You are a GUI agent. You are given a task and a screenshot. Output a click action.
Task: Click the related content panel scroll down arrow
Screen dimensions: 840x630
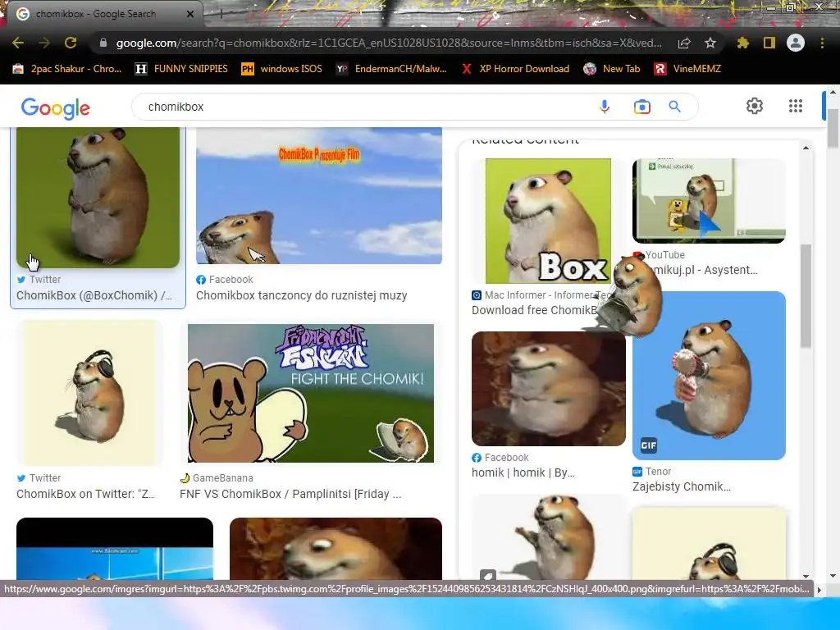click(x=806, y=577)
